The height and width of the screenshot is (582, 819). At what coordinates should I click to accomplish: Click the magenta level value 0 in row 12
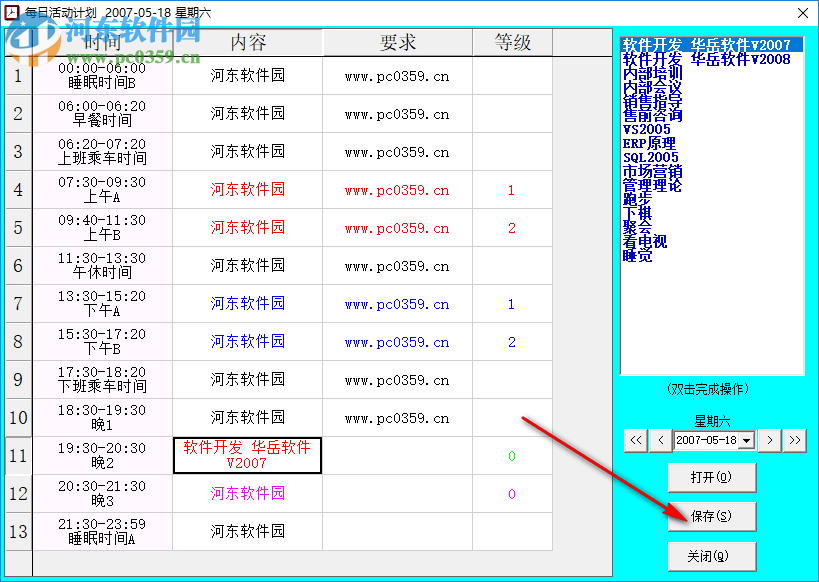pos(512,494)
